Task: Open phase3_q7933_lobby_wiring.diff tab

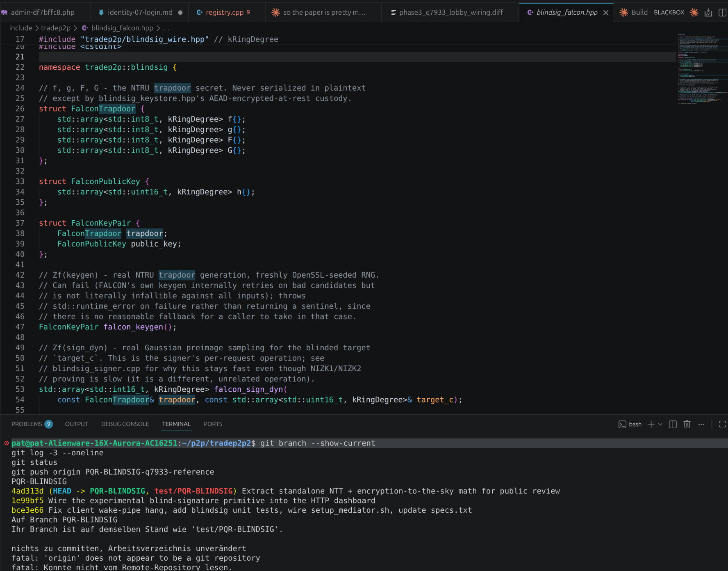Action: tap(451, 12)
